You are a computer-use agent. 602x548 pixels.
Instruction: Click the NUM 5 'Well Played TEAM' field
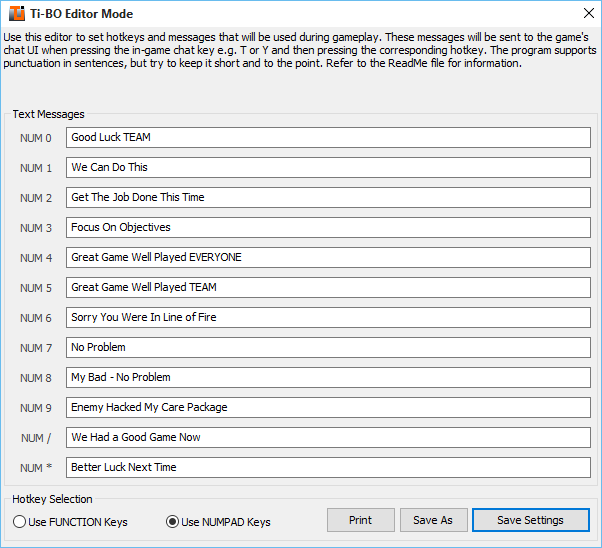pyautogui.click(x=328, y=287)
